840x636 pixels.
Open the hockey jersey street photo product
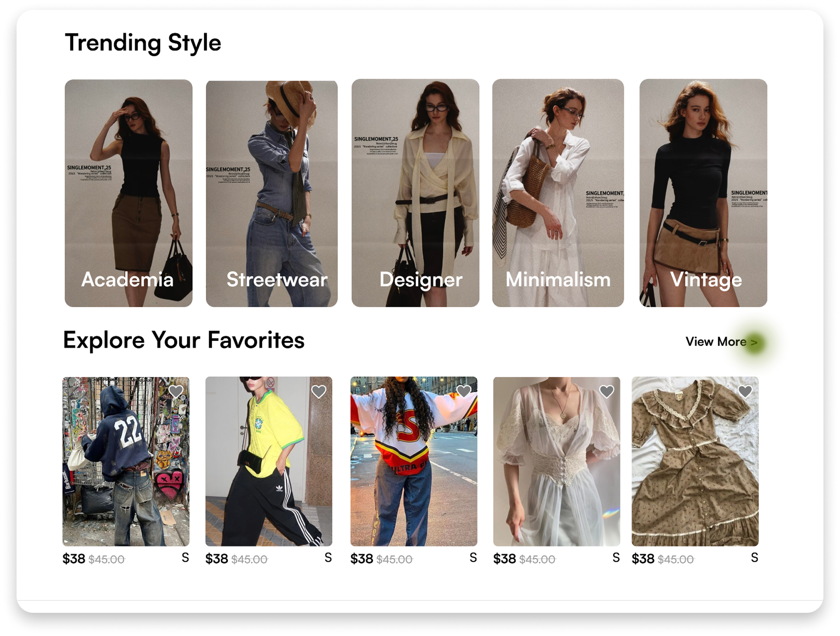click(x=414, y=461)
